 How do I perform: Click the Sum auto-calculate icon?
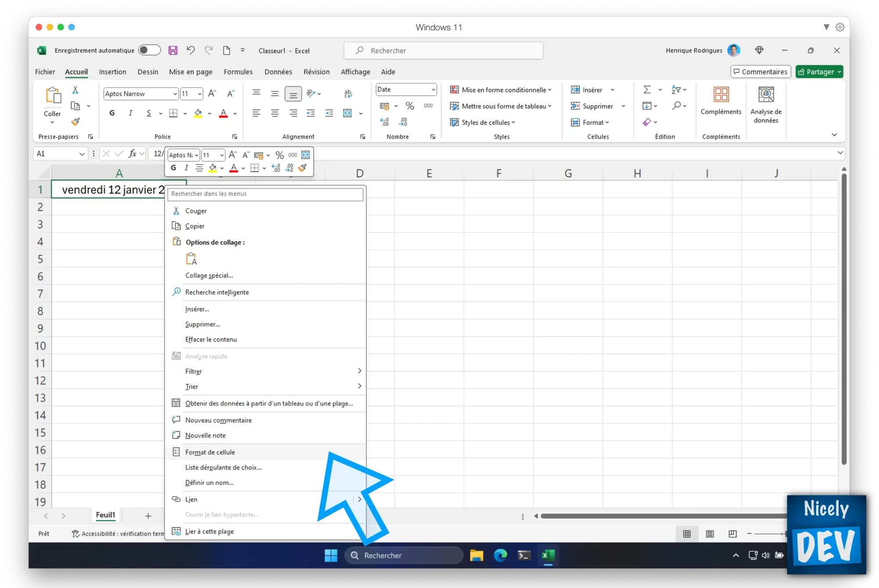pos(646,89)
